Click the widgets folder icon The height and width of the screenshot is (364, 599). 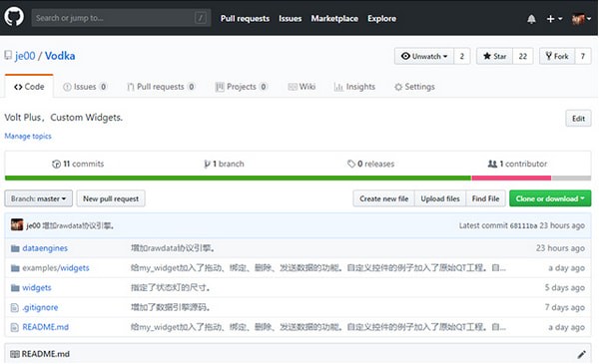[15, 287]
